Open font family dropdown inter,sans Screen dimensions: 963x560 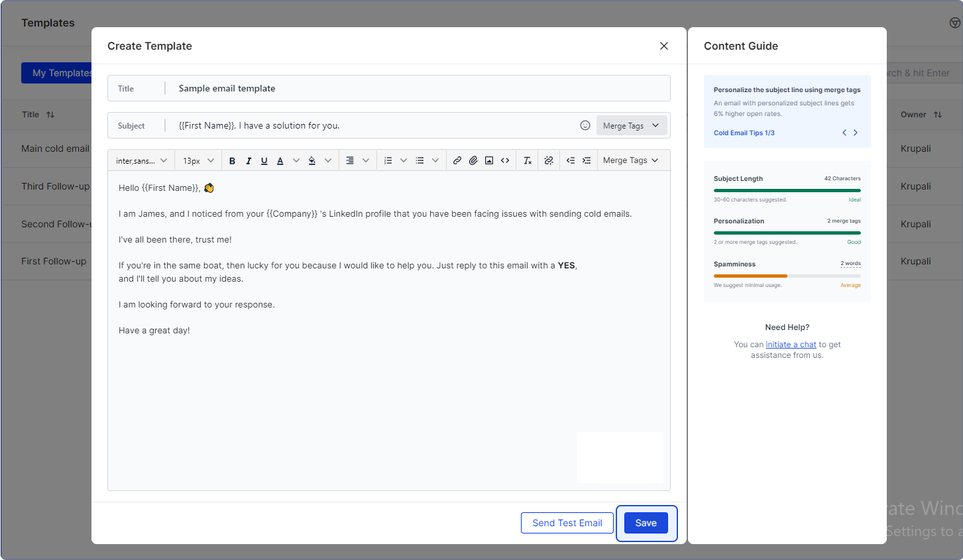point(141,160)
